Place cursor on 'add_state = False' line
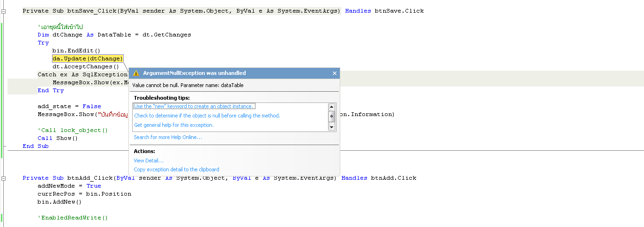The image size is (644, 227). 69,106
